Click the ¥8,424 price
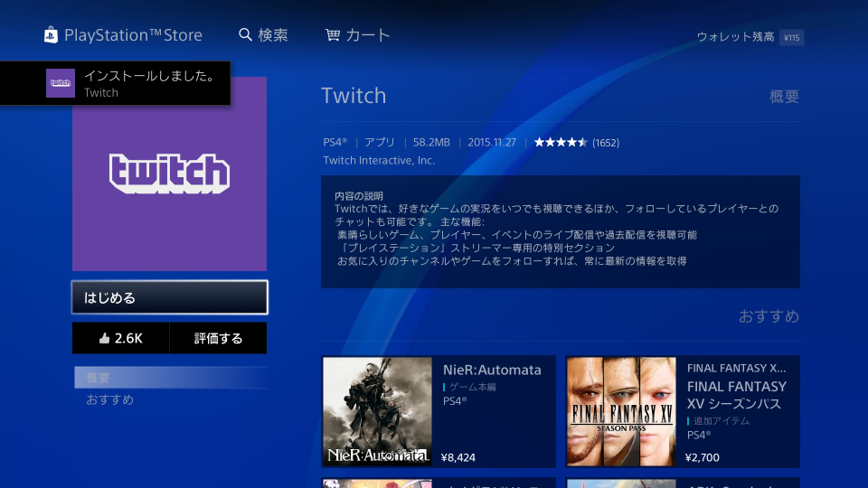This screenshot has width=868, height=488. click(x=458, y=457)
